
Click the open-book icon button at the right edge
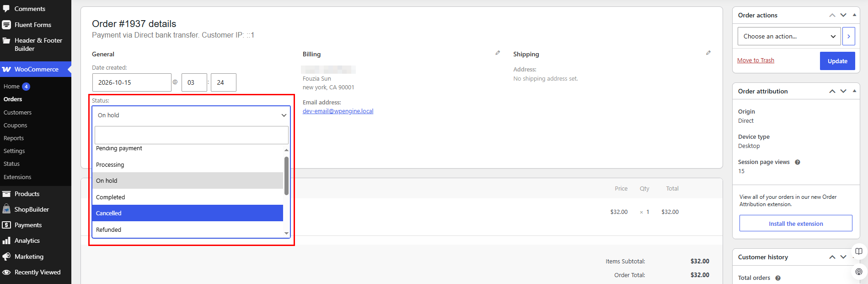859,251
